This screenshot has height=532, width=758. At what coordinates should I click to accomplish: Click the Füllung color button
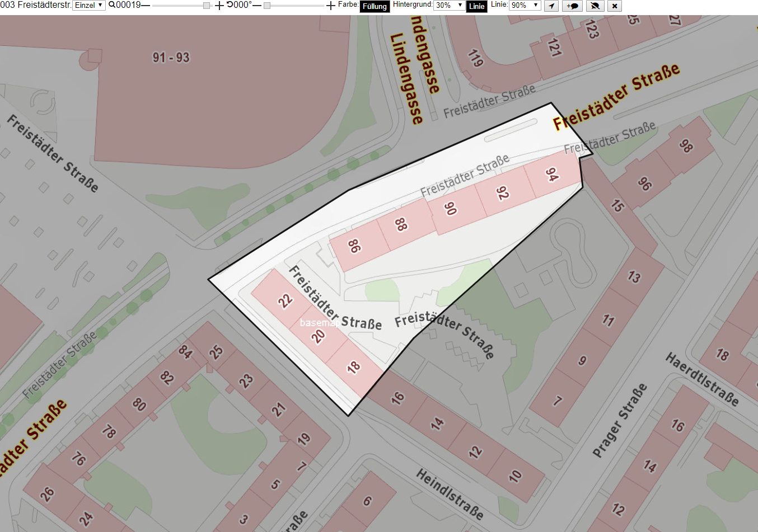375,6
